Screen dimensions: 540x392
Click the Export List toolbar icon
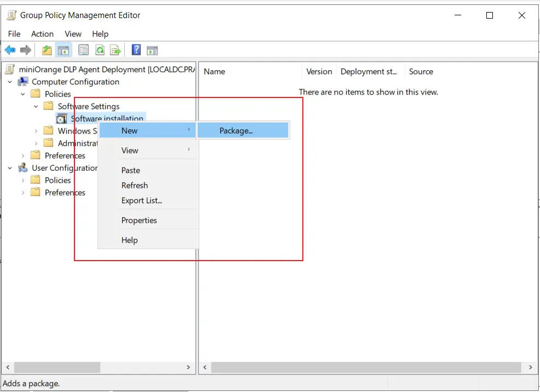(115, 50)
